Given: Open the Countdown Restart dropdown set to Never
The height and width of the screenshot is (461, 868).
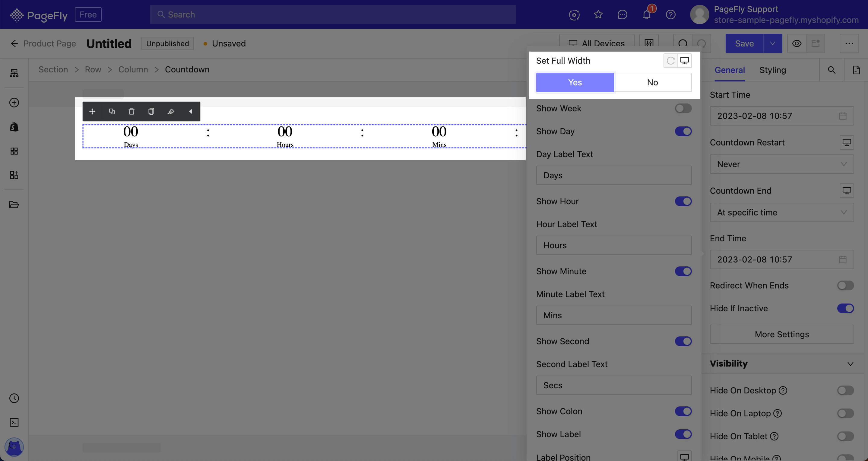Looking at the screenshot, I should click(x=782, y=164).
